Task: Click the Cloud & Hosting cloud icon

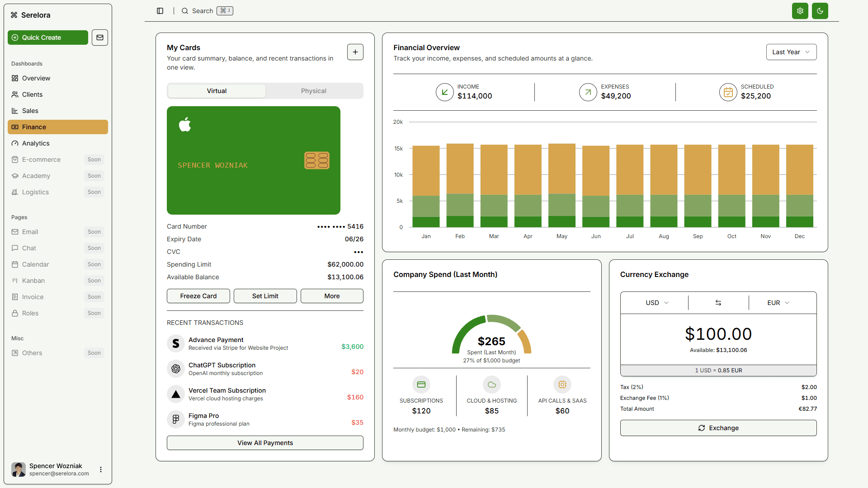Action: (x=492, y=385)
